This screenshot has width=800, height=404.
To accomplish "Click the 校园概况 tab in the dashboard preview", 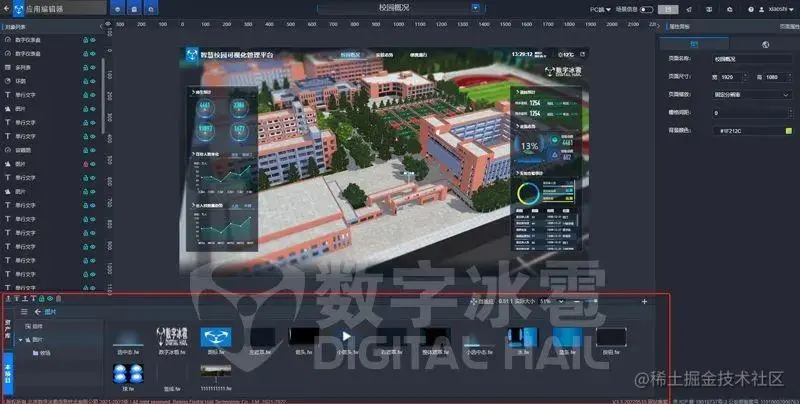I will (350, 55).
